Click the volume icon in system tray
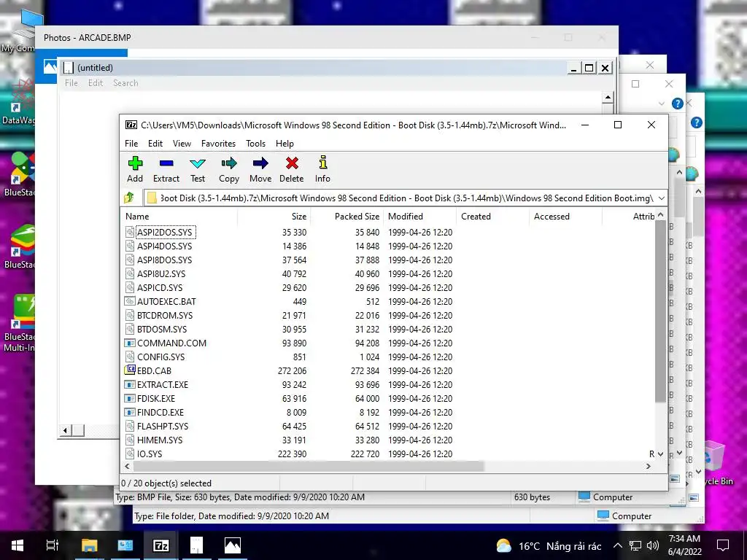The width and height of the screenshot is (747, 560). [653, 545]
